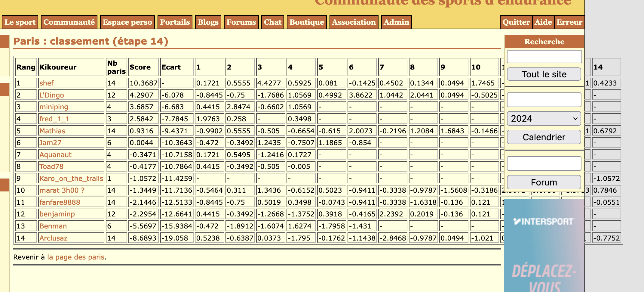Viewport: 644px width, 292px height.
Task: Open shef's profile link
Action: pos(47,83)
